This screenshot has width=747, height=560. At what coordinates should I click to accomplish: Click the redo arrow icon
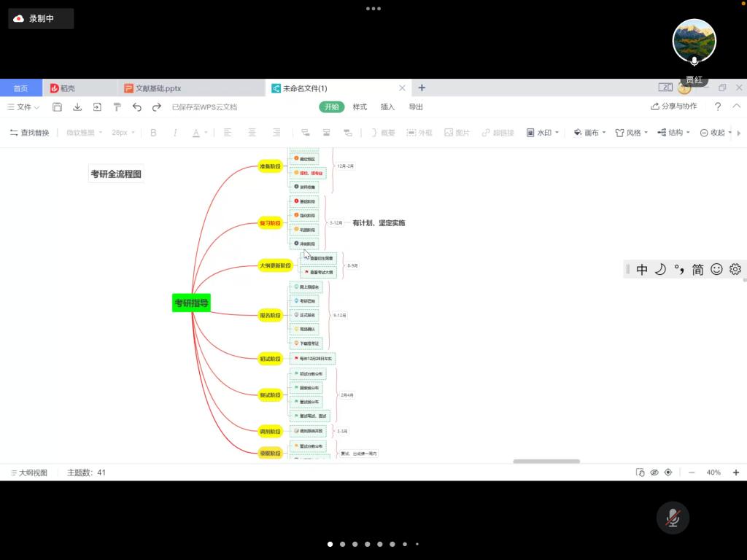click(x=157, y=107)
